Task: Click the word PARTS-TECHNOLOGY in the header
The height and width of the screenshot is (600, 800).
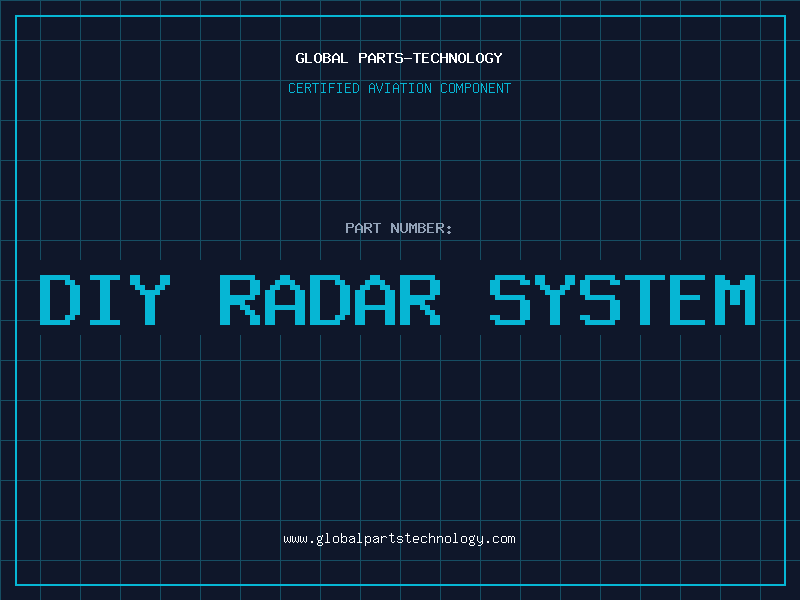Action: coord(431,58)
